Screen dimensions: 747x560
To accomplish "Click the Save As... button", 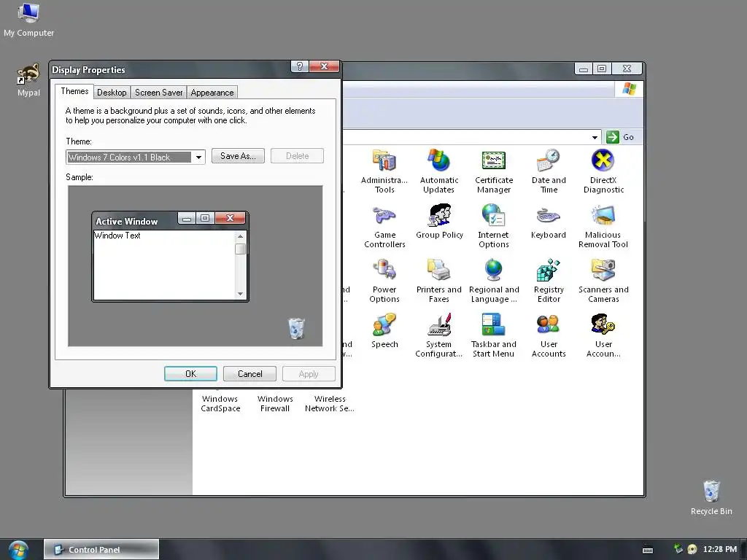I will [x=238, y=156].
